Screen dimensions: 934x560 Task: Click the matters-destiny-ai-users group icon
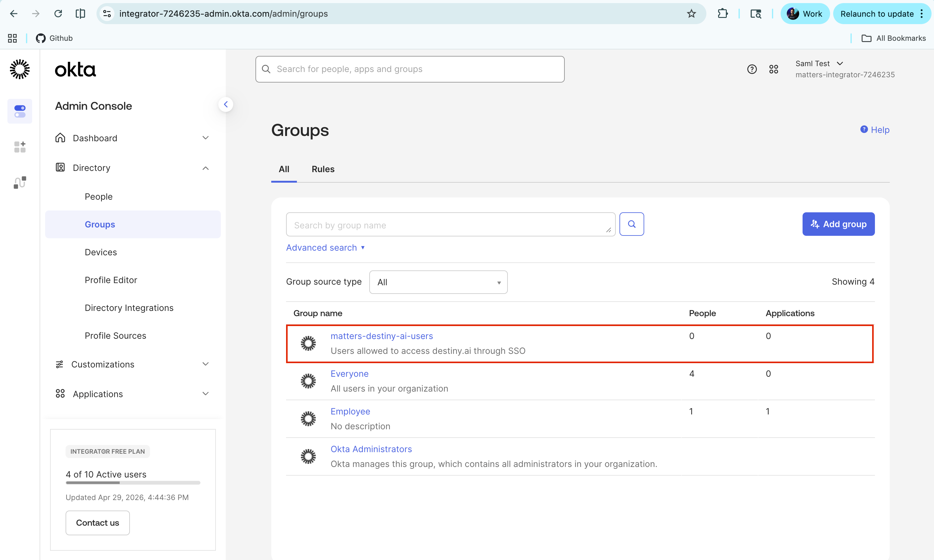pyautogui.click(x=308, y=343)
